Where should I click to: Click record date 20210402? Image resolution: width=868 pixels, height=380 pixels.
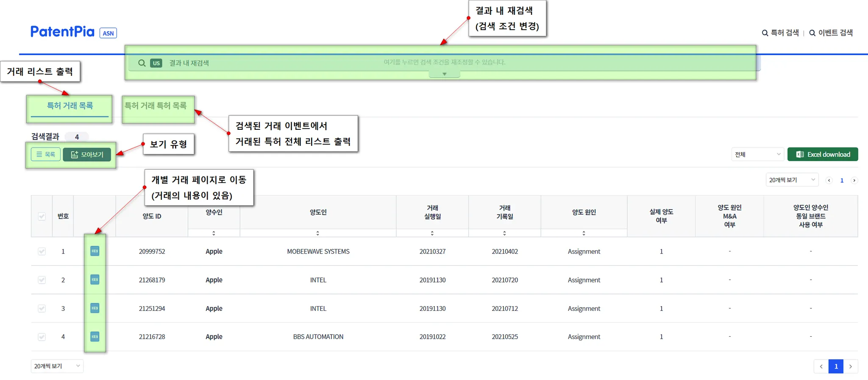[x=505, y=251]
